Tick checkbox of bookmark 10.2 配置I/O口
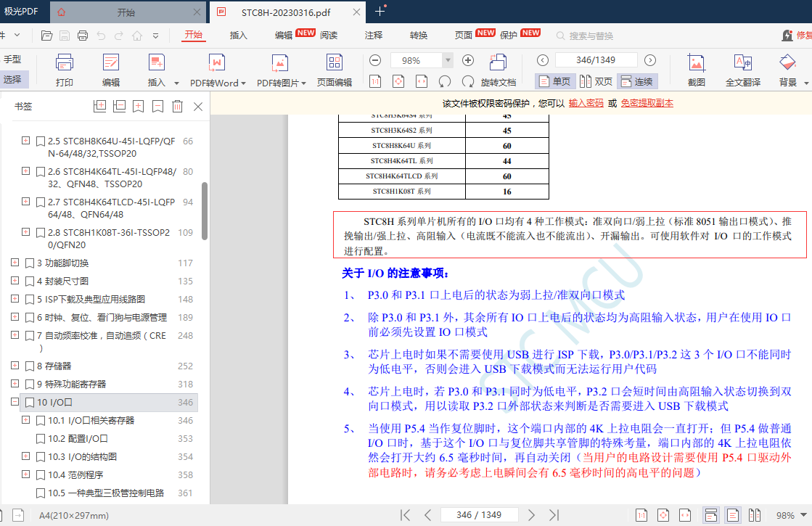 click(x=41, y=438)
